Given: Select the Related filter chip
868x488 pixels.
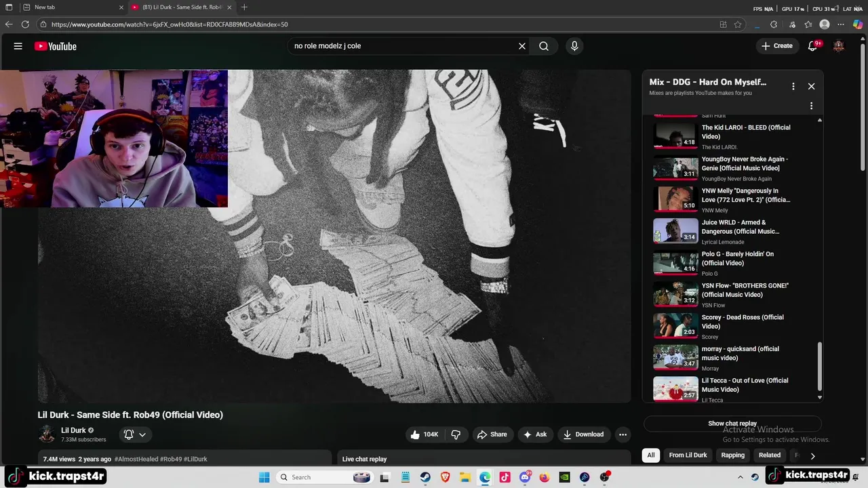Looking at the screenshot, I should click(770, 455).
